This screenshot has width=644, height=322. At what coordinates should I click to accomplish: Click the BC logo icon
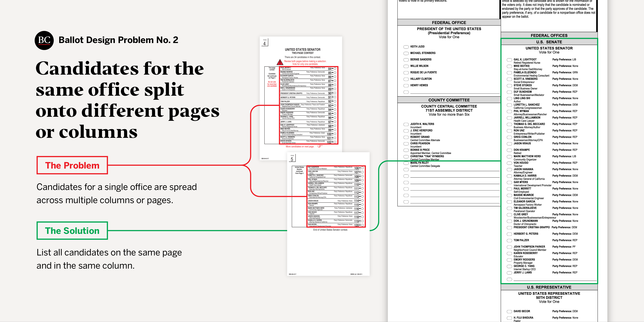(44, 40)
